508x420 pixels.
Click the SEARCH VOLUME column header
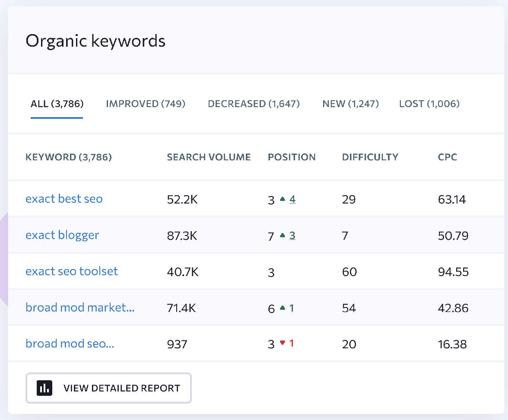pos(209,157)
